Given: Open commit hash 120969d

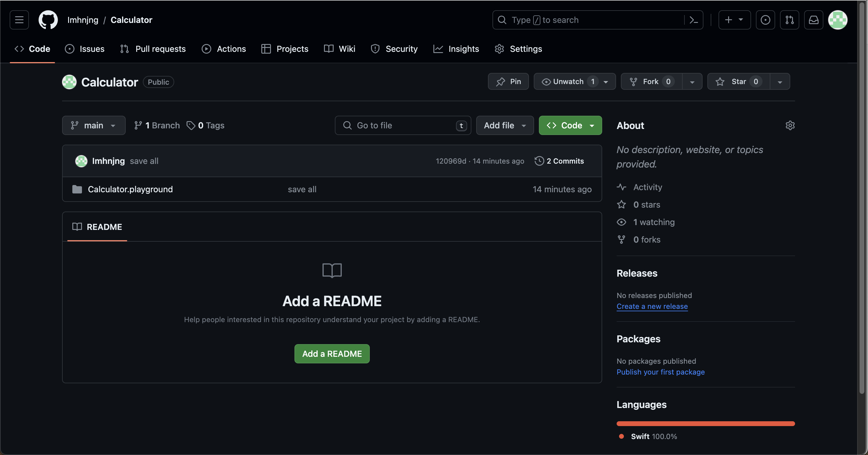Looking at the screenshot, I should point(451,161).
